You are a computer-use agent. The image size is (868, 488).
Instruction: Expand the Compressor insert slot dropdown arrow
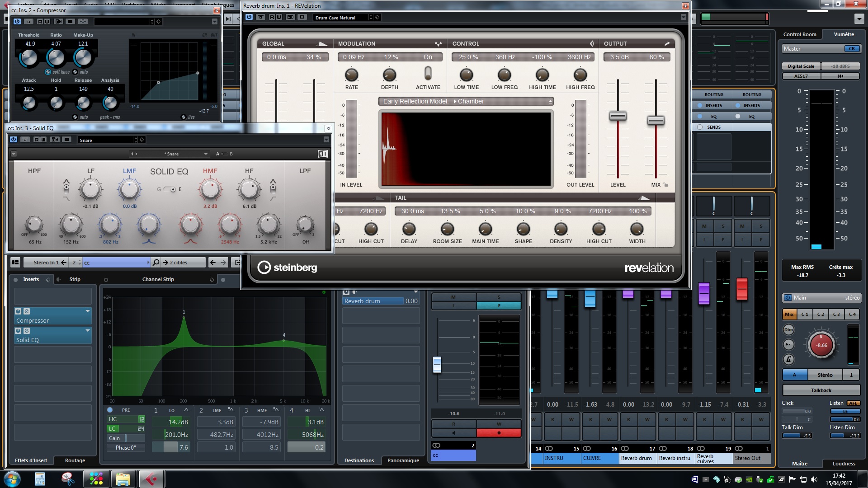pyautogui.click(x=88, y=311)
